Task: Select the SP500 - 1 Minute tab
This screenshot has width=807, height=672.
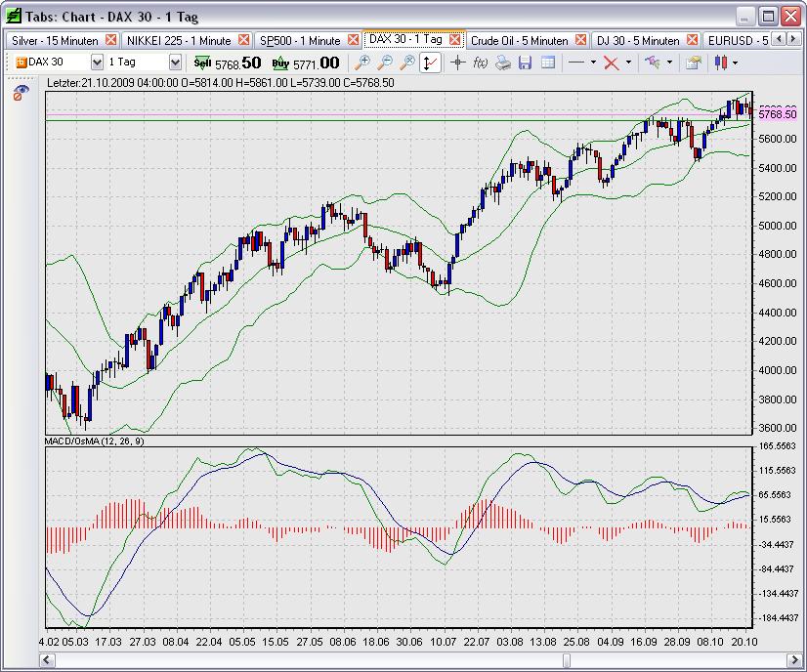Action: pyautogui.click(x=300, y=40)
